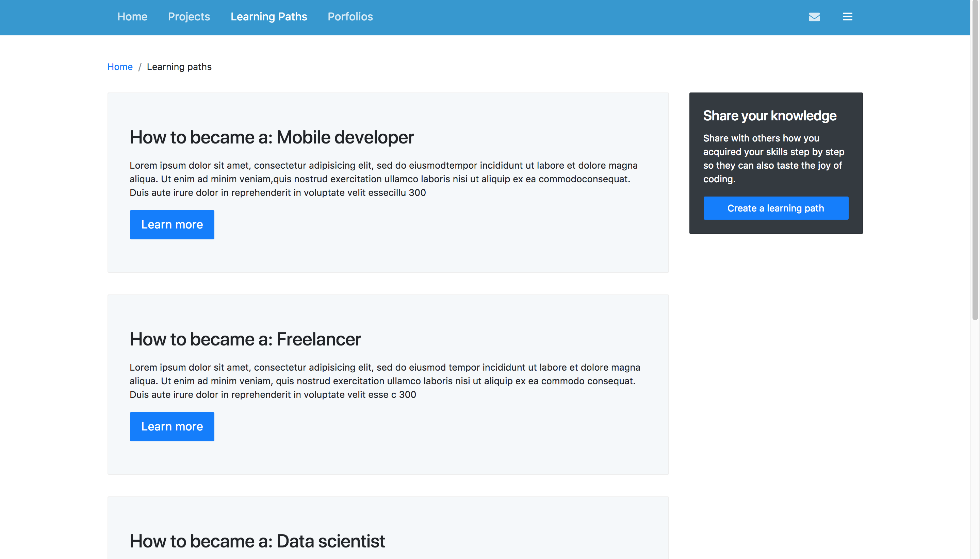Open the envelope messages icon
The image size is (980, 559).
click(x=814, y=17)
